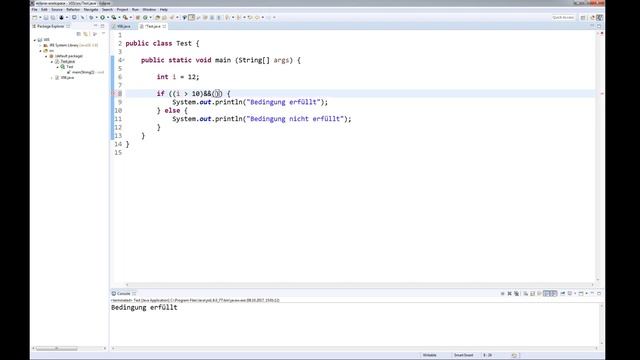
Task: Toggle Pin Console icon
Action: (563, 293)
